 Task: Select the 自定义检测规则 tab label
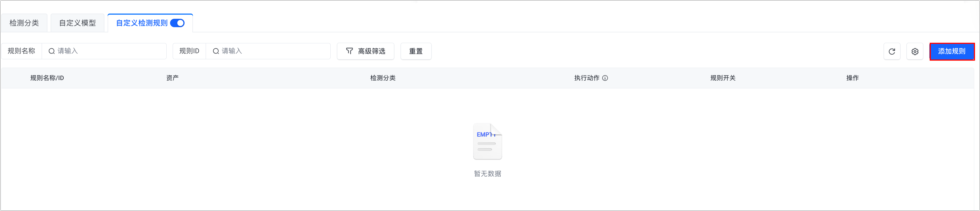pos(141,23)
